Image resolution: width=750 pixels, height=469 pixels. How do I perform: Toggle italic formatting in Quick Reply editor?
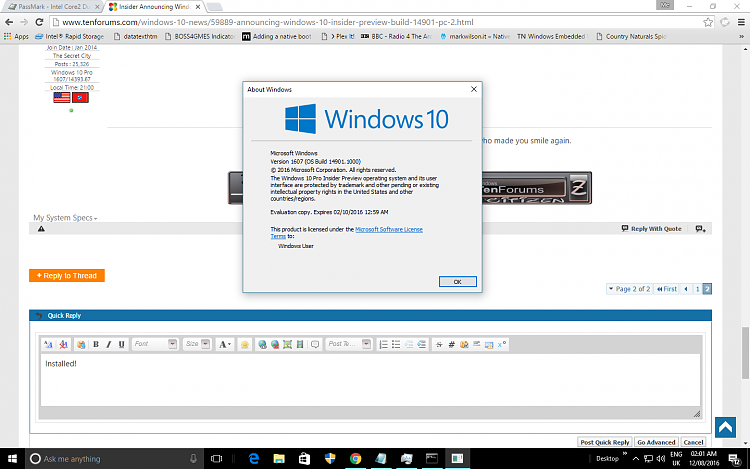click(109, 344)
